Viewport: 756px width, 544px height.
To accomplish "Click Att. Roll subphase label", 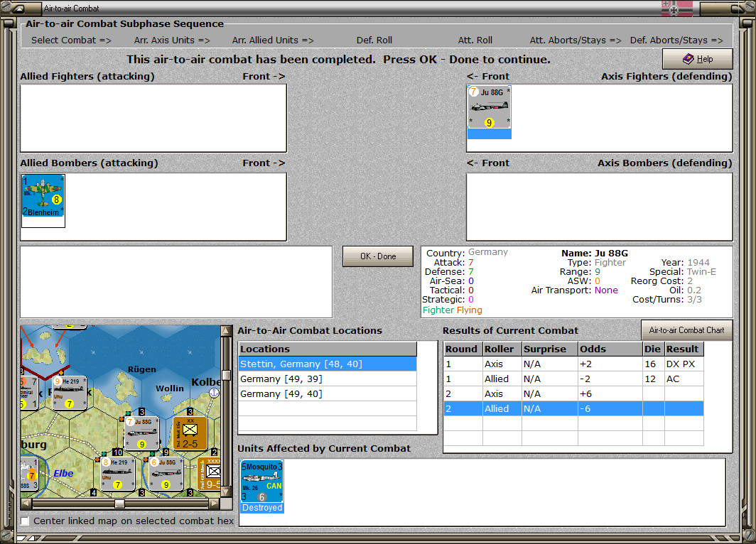I will coord(475,40).
